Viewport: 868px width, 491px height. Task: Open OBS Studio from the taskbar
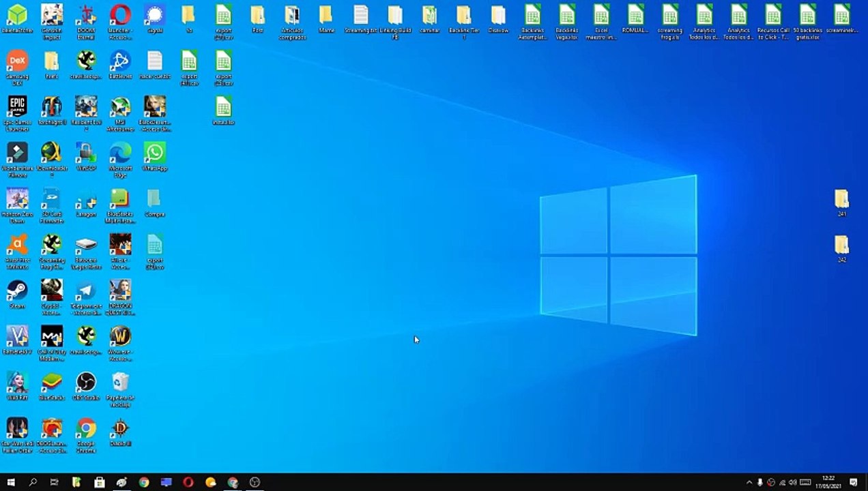[255, 482]
